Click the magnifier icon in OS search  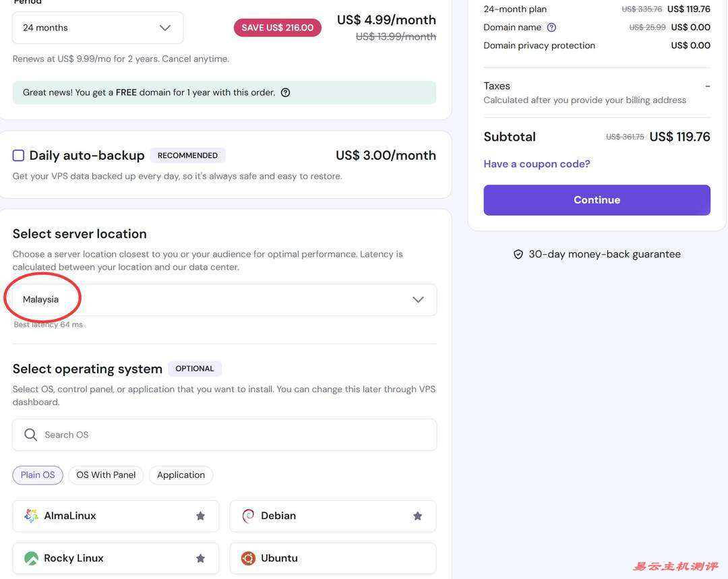[30, 435]
